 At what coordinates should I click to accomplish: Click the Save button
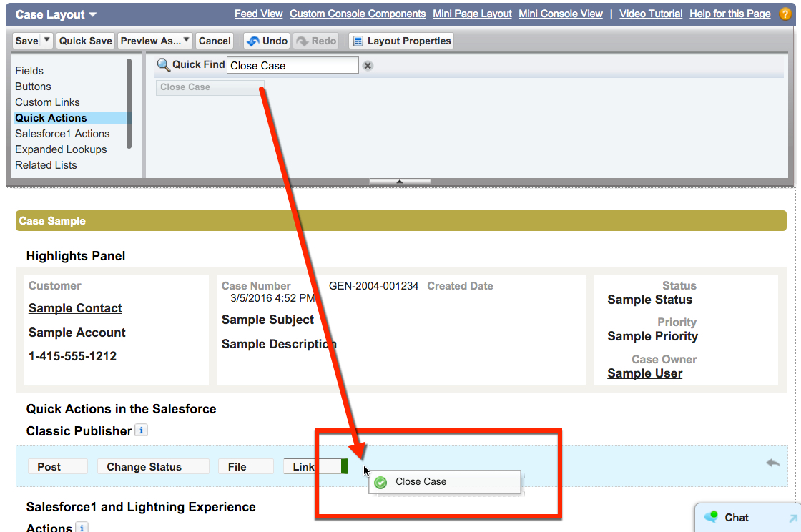click(x=26, y=41)
